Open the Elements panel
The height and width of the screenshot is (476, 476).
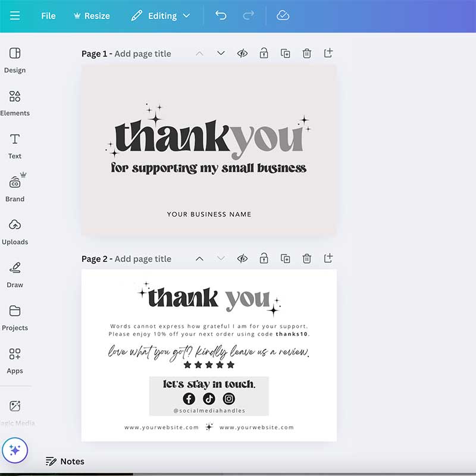[14, 104]
